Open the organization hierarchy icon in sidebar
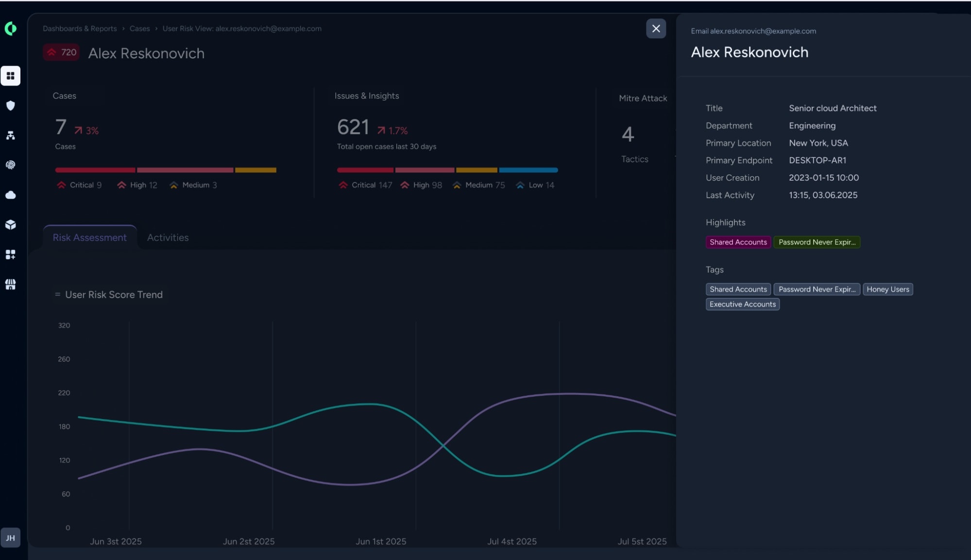Screen dimensions: 971x560 tap(11, 136)
